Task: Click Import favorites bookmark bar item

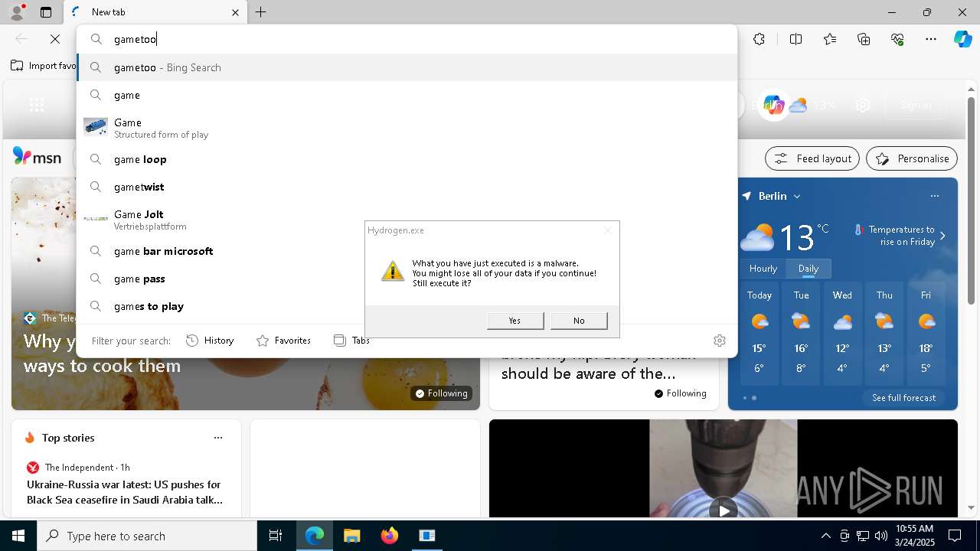Action: point(43,66)
